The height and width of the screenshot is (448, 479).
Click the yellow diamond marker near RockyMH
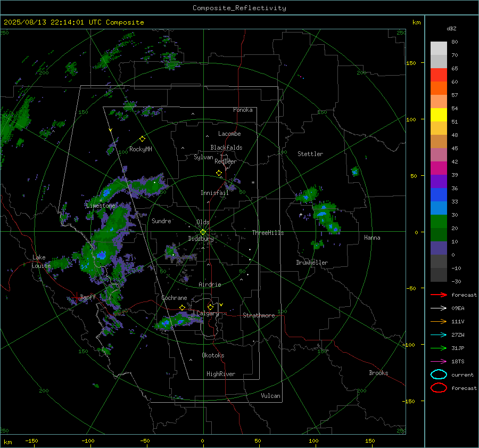click(142, 139)
